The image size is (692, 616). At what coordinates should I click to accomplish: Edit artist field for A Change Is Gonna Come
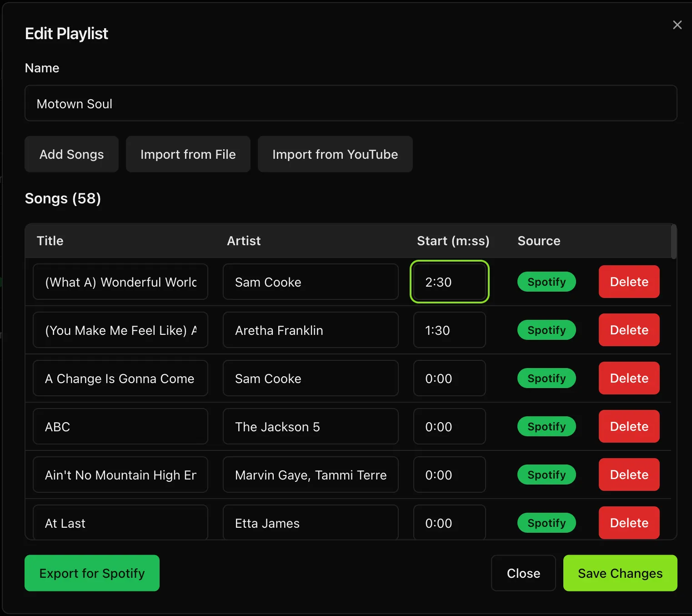pos(311,378)
